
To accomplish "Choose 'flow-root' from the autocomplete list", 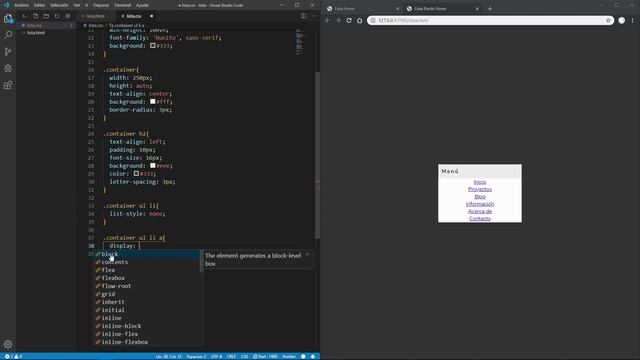I will pos(147,286).
